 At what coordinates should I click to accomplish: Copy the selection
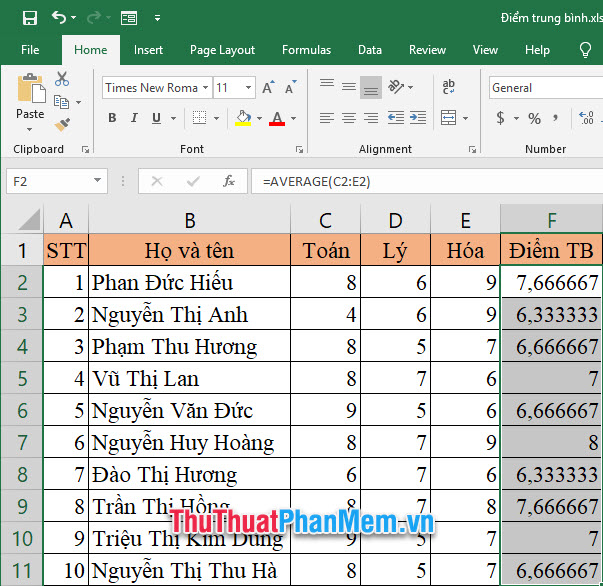[61, 102]
